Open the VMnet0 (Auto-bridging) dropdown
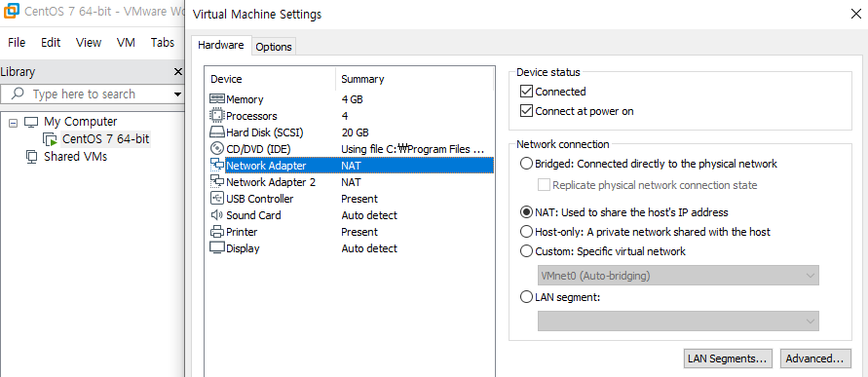This screenshot has height=377, width=868. coord(678,275)
